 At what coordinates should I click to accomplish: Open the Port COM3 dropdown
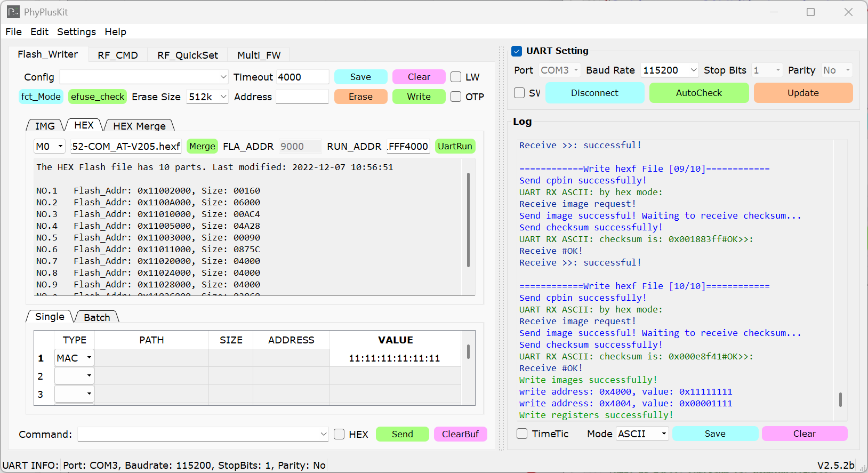point(559,70)
